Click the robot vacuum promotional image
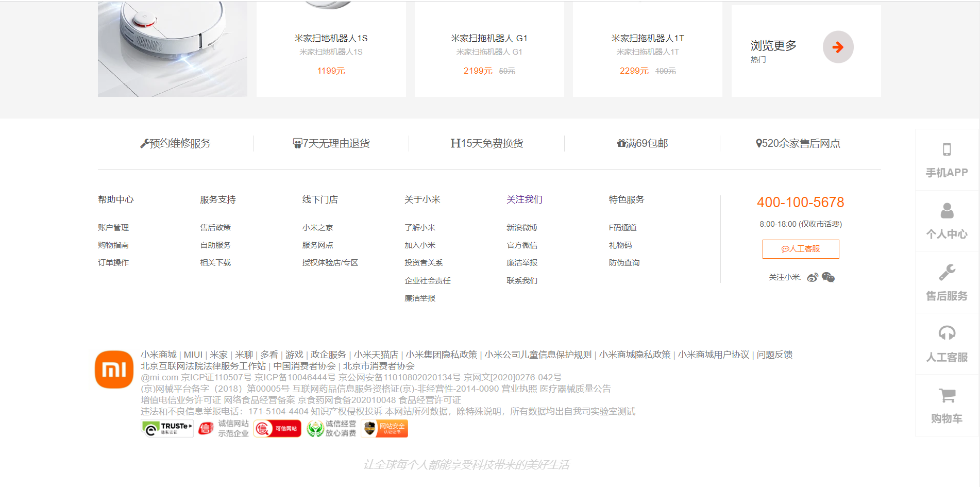Screen dimensions: 980x487 [x=173, y=49]
